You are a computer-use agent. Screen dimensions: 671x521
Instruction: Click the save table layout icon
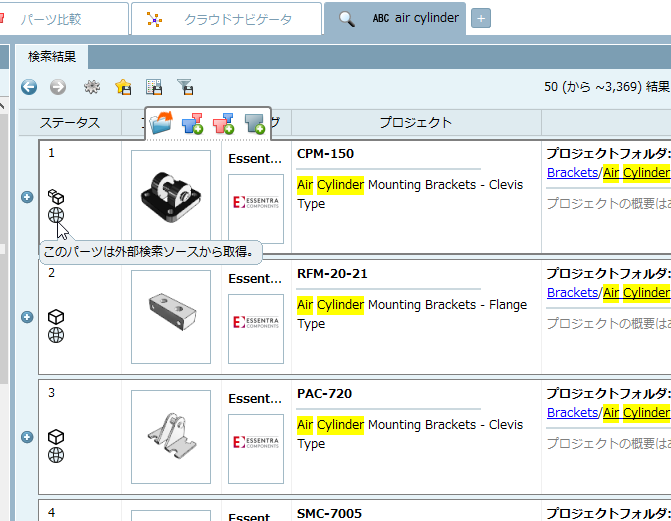pos(154,87)
